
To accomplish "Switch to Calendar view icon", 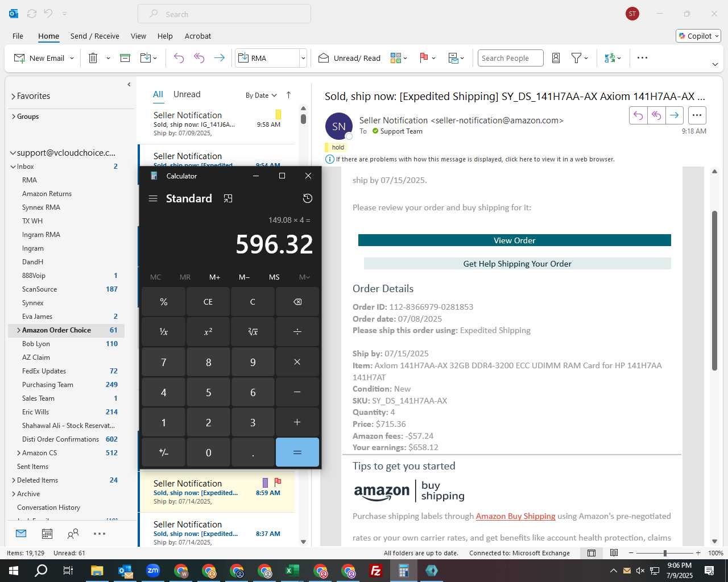I will click(47, 534).
